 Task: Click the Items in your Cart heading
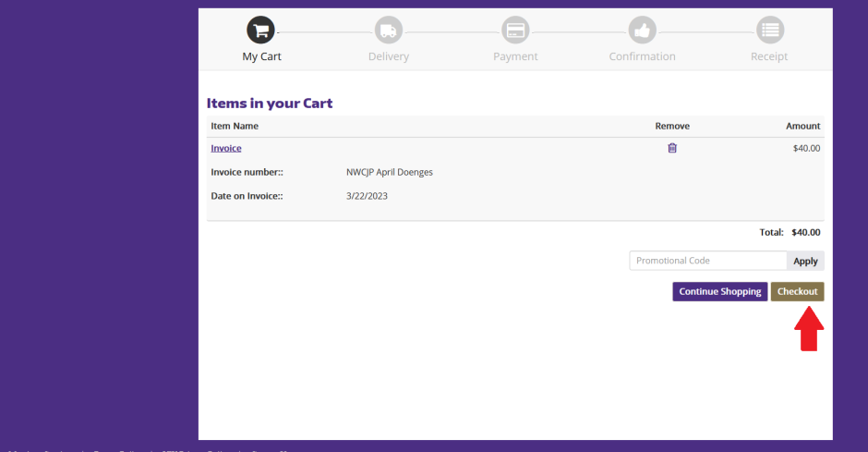pos(270,103)
